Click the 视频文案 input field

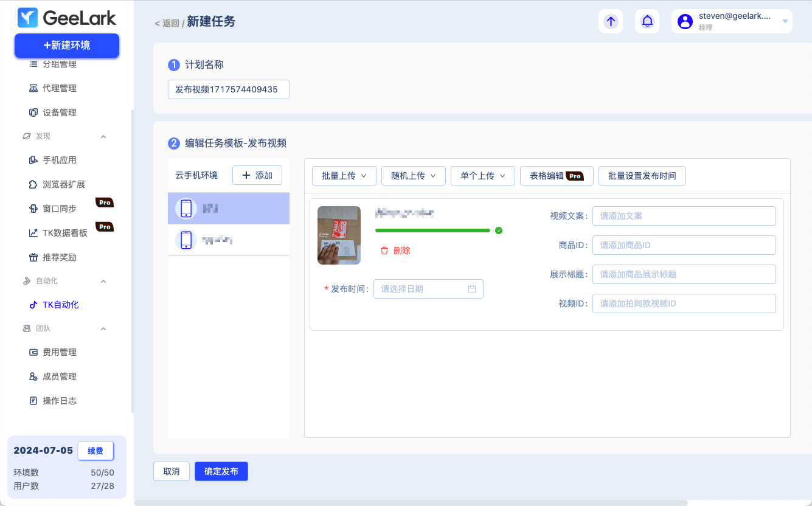(x=684, y=216)
